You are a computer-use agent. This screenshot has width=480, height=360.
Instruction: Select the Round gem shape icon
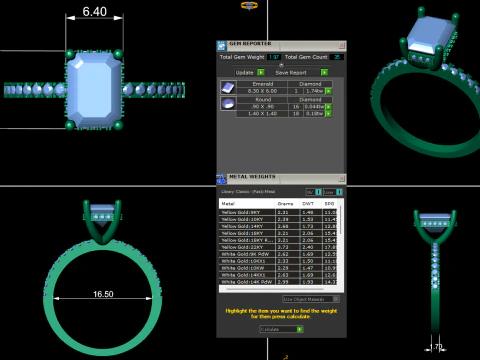point(228,104)
